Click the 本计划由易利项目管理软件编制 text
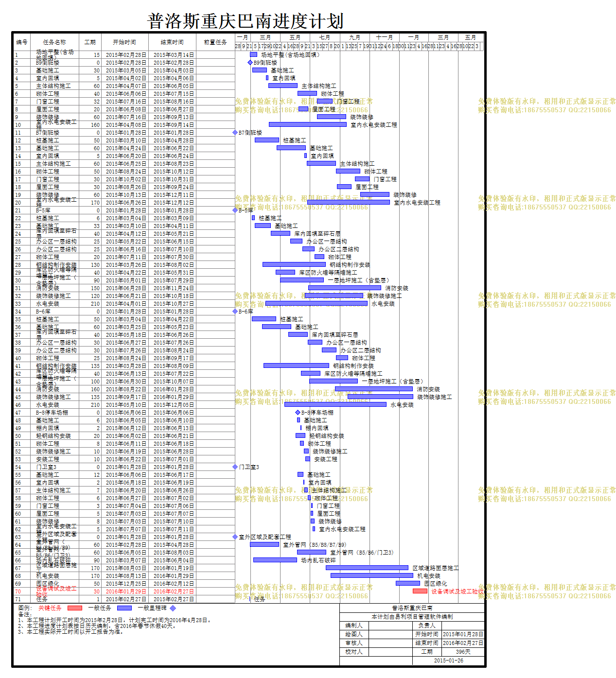 (x=412, y=617)
